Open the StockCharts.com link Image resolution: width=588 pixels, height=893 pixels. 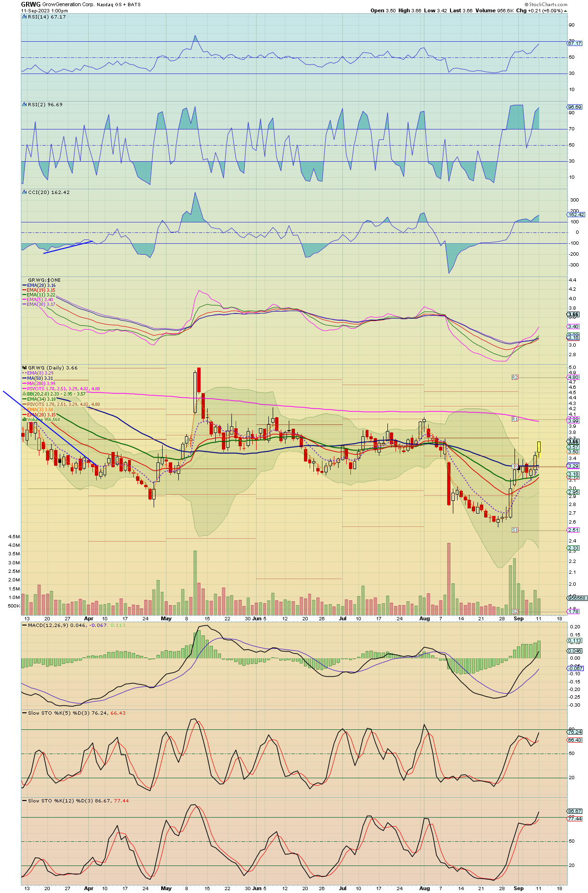point(548,4)
